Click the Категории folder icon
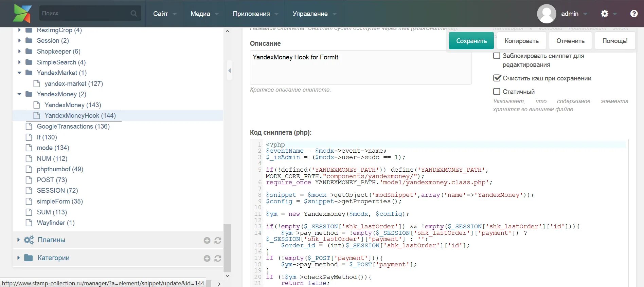Image resolution: width=644 pixels, height=287 pixels. 29,258
